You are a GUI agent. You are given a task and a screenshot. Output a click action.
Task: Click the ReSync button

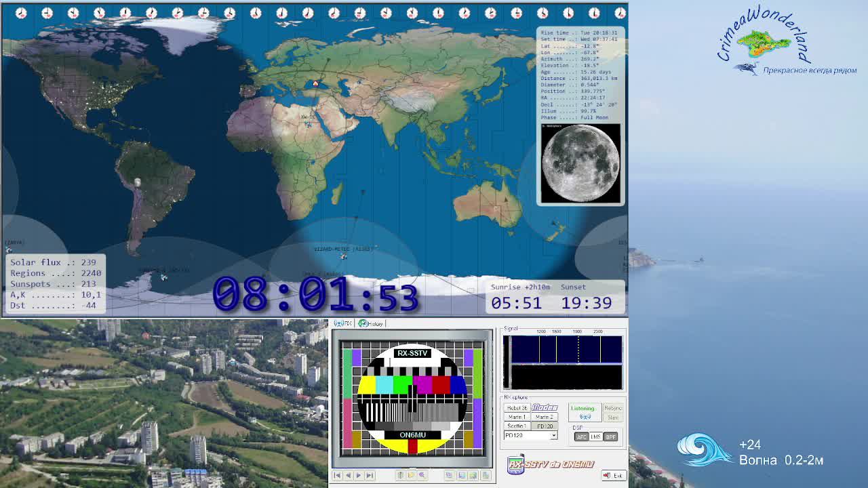pyautogui.click(x=613, y=408)
